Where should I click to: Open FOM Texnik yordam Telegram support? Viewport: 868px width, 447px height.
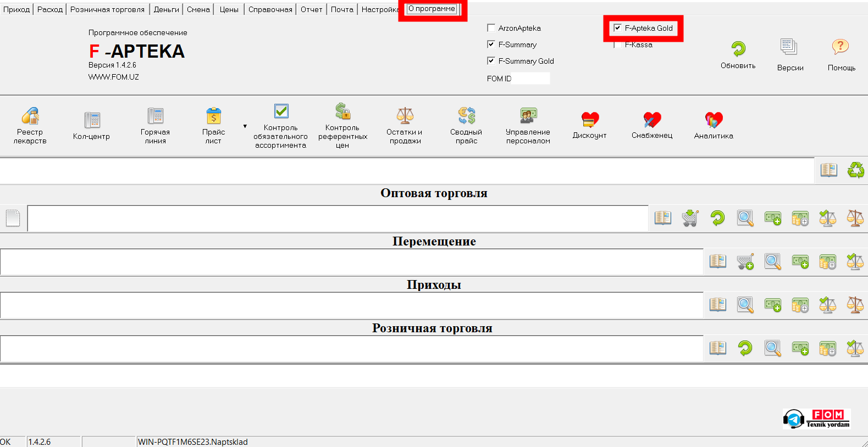pos(817,419)
